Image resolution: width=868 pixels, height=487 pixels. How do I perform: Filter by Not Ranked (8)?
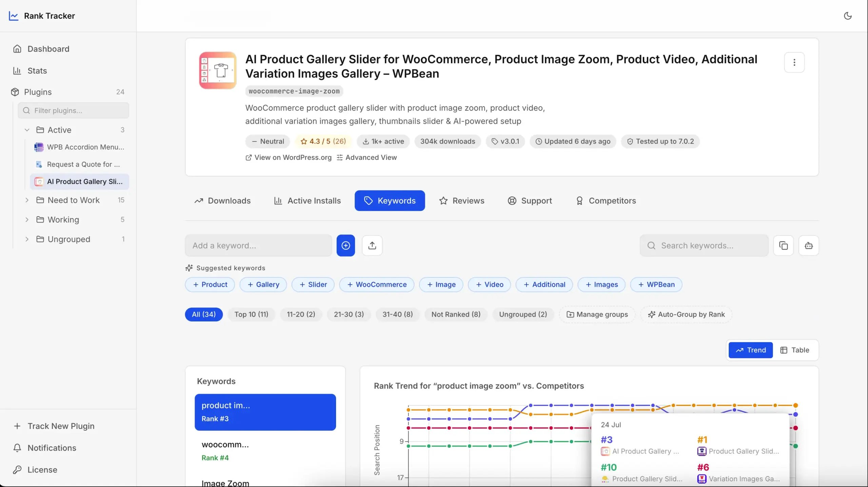[456, 314]
